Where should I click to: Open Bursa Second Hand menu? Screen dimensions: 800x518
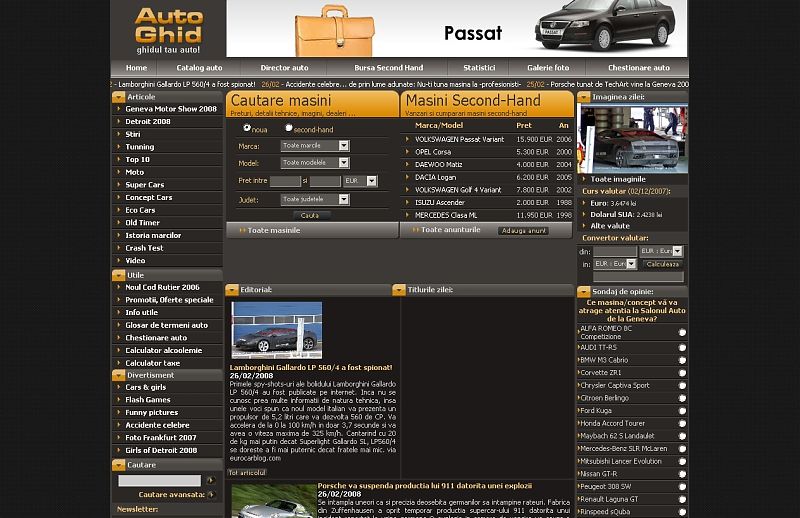pos(389,68)
